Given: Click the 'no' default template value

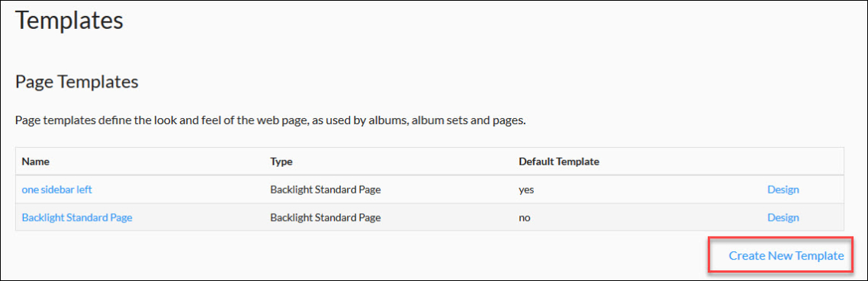Looking at the screenshot, I should tap(525, 218).
